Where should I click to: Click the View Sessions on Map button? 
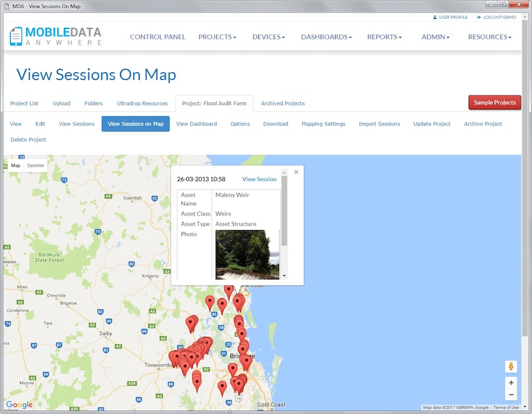135,124
